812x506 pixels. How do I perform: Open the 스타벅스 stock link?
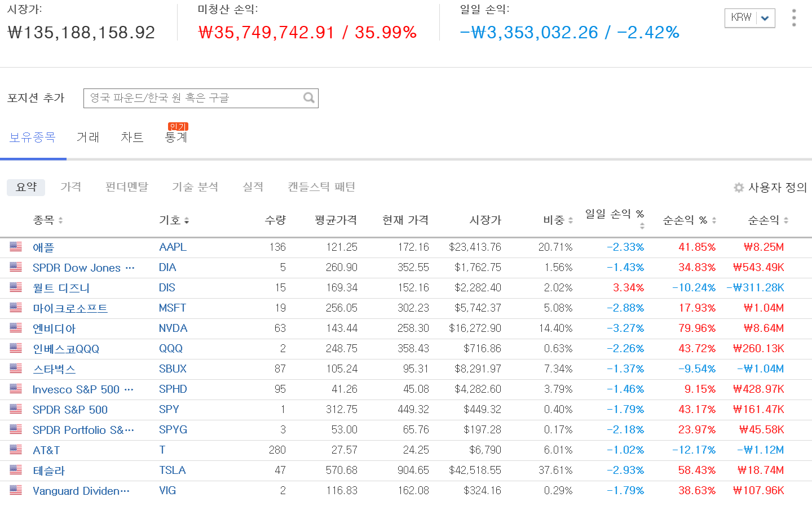[54, 369]
